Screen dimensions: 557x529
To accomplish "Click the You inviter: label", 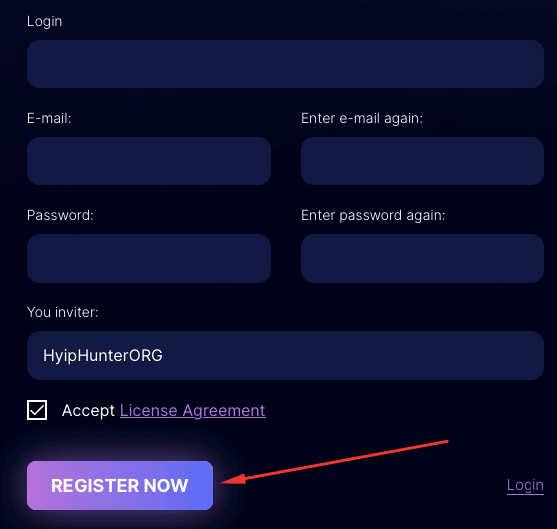I will tap(63, 312).
